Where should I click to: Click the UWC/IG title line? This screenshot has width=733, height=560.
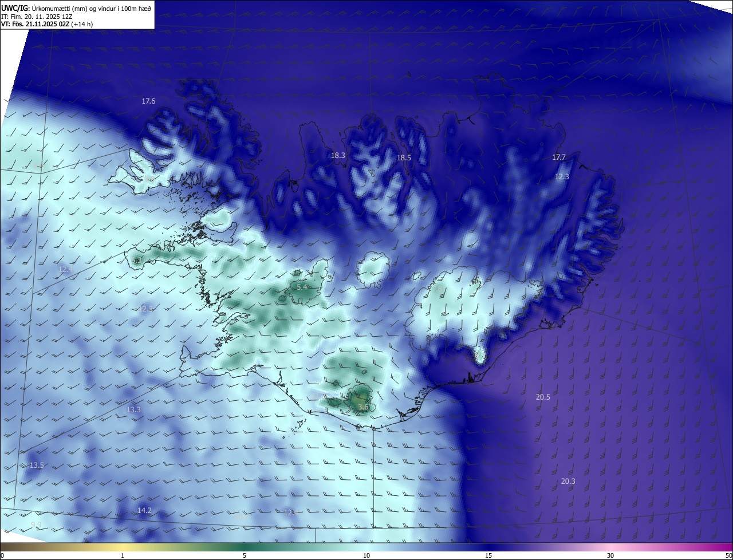76,8
